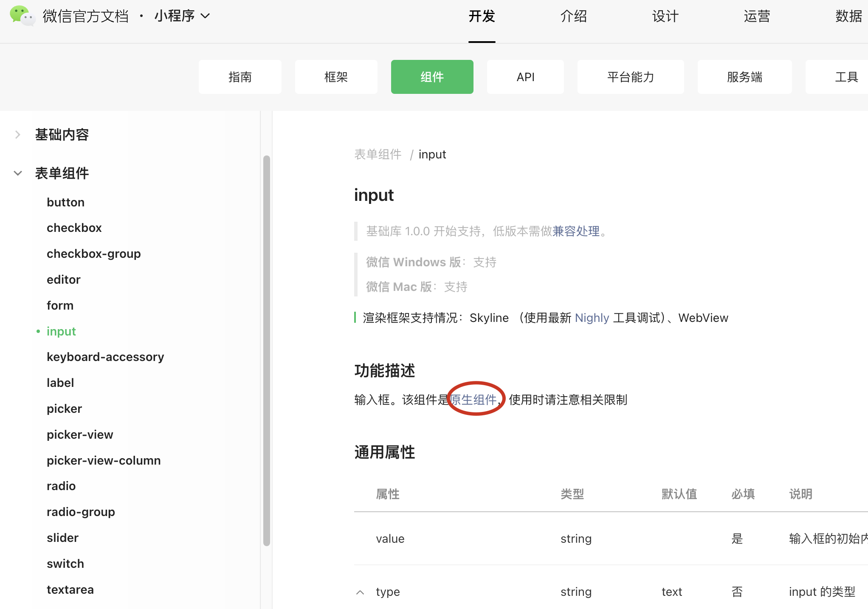Click the 必填 column header
Viewport: 868px width, 609px height.
[743, 494]
